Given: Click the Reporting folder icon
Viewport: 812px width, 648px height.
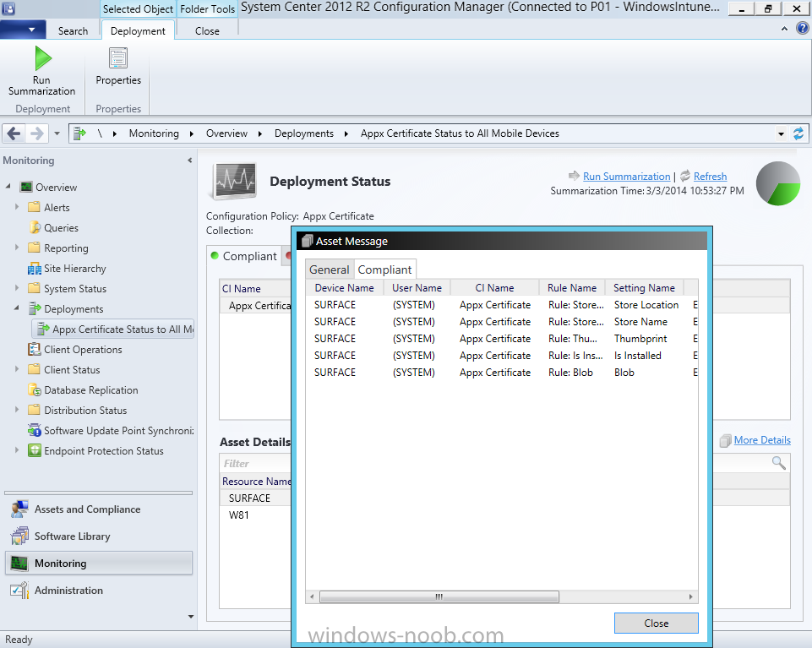Looking at the screenshot, I should coord(34,248).
